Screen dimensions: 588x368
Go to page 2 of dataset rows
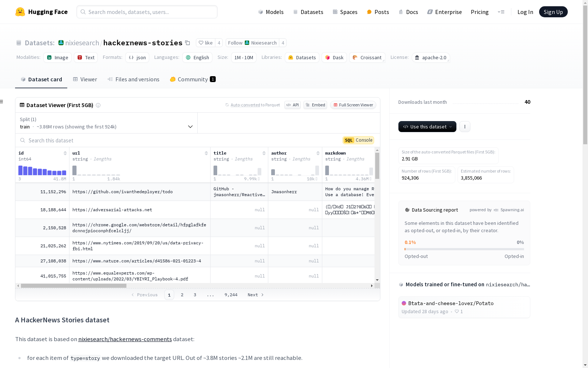click(182, 295)
